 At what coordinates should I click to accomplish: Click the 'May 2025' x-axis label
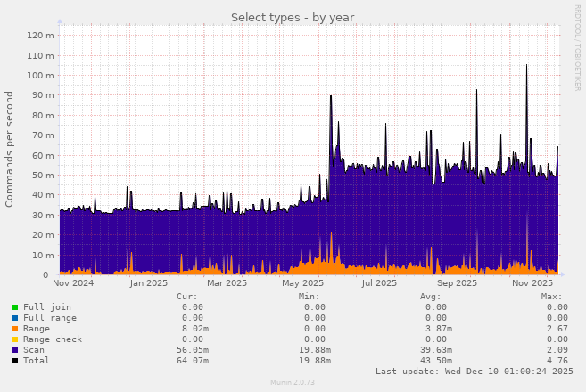303,283
